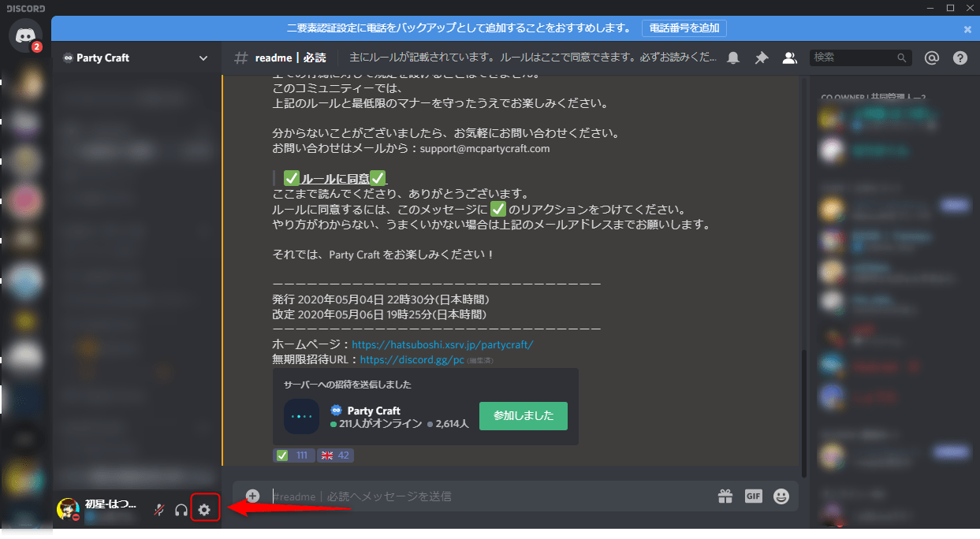Open discord.gg/pc invite link
Screen dimensions: 980x539
[412, 359]
